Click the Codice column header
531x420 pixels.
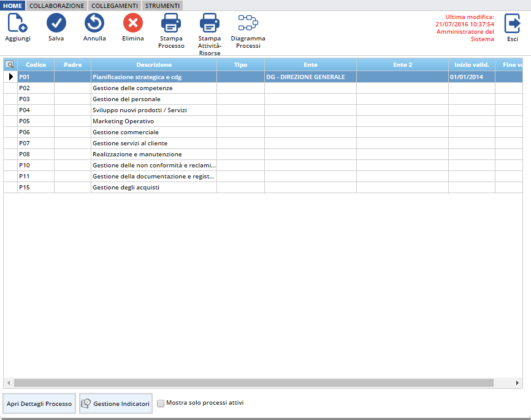(x=36, y=64)
